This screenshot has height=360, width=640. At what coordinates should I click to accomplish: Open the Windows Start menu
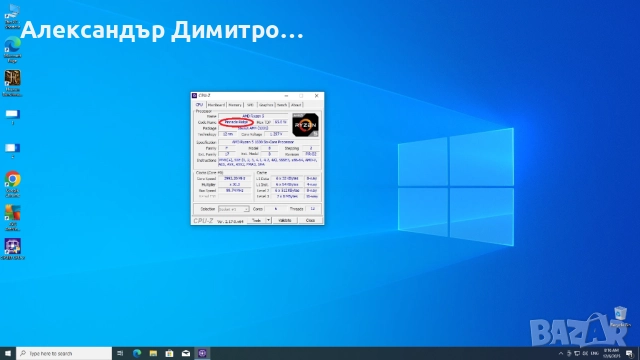[x=8, y=353]
